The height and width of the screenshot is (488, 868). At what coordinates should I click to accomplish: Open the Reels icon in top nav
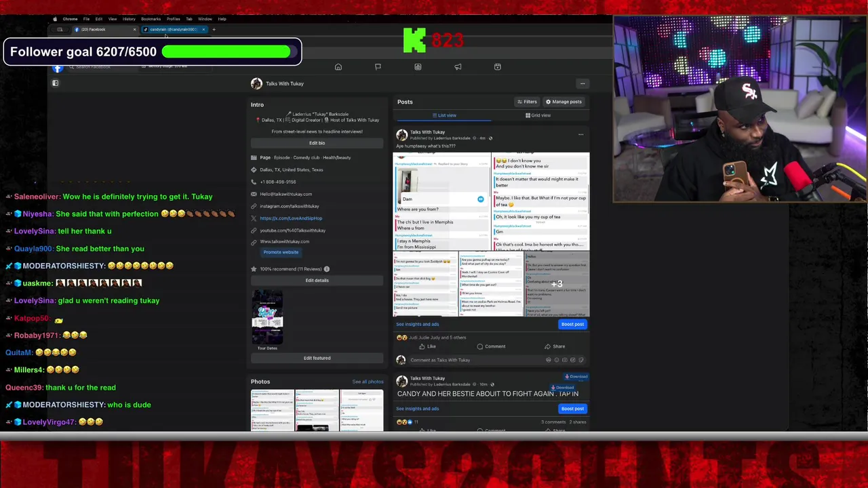pos(498,67)
